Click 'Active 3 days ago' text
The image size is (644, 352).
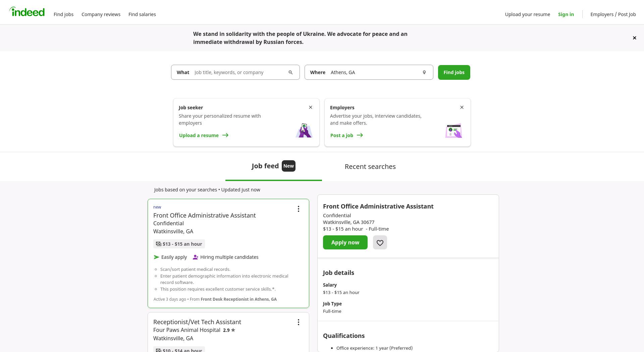170,299
